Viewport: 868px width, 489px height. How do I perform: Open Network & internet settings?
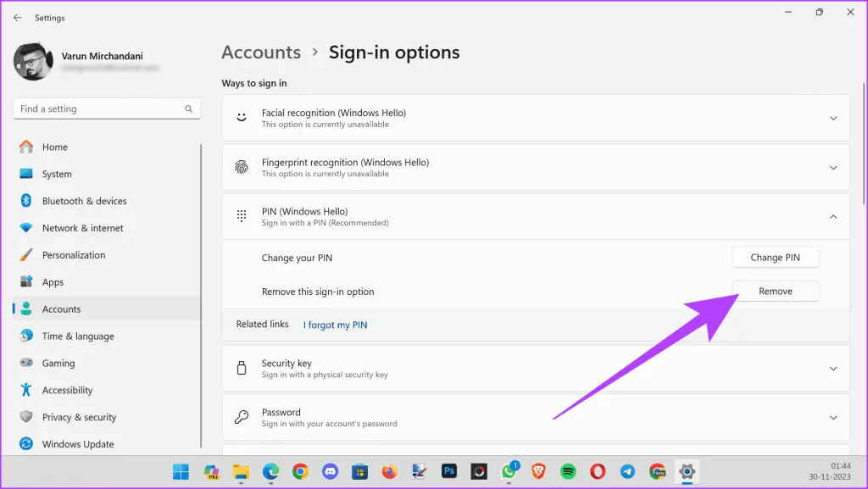coord(82,228)
